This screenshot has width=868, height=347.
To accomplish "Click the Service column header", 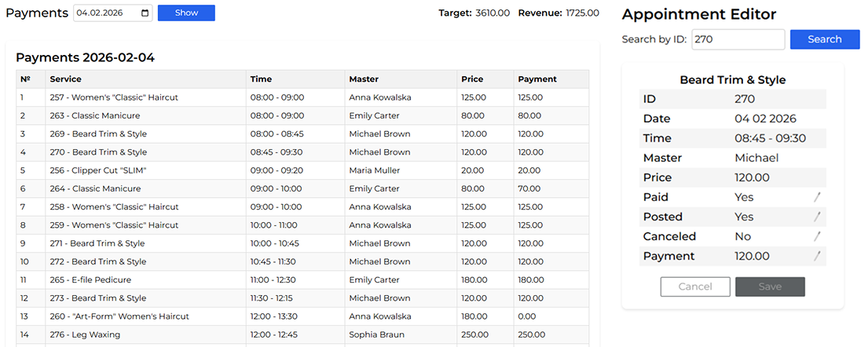I will (65, 79).
